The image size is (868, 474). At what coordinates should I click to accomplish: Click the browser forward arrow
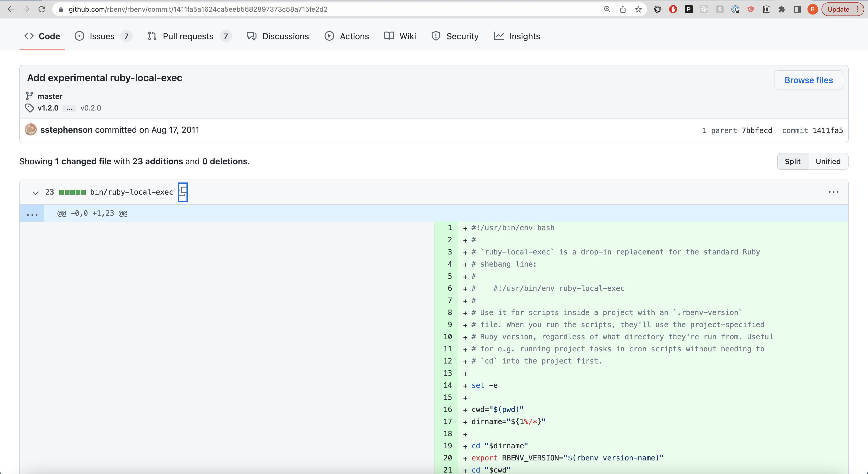coord(26,9)
